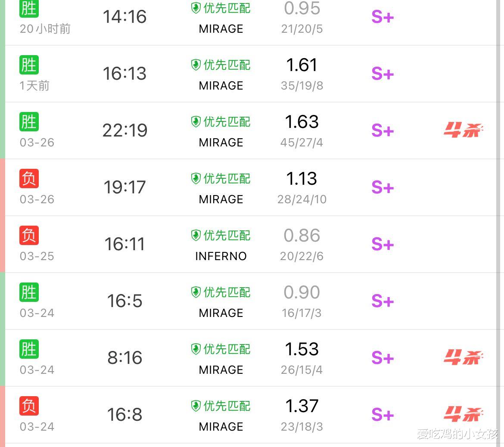504x447 pixels.
Task: Expand the bottom match with rating 1.37
Action: 258,415
